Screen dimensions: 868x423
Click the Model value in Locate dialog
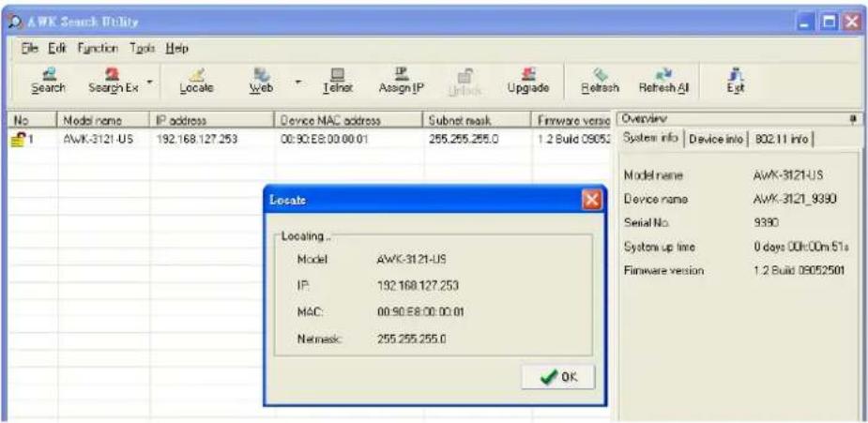point(412,258)
